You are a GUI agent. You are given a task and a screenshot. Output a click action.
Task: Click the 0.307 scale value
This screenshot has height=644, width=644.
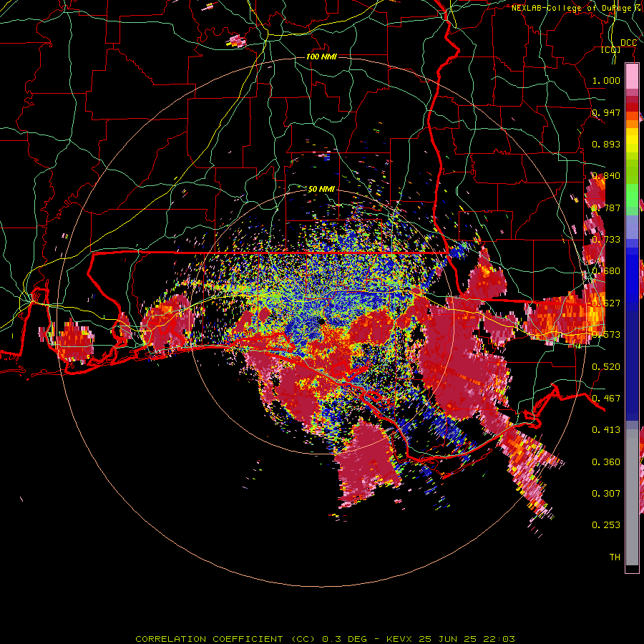tap(606, 494)
